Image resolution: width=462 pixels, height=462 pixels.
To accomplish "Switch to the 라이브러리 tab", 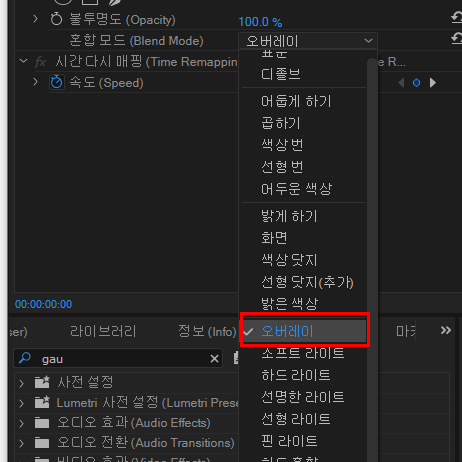I will 103,331.
